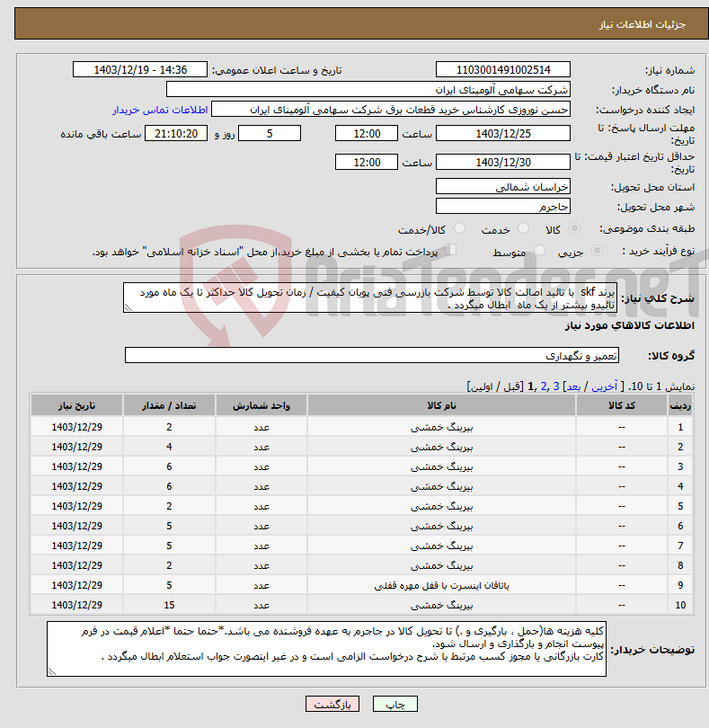Click the ردیف column header

(680, 405)
